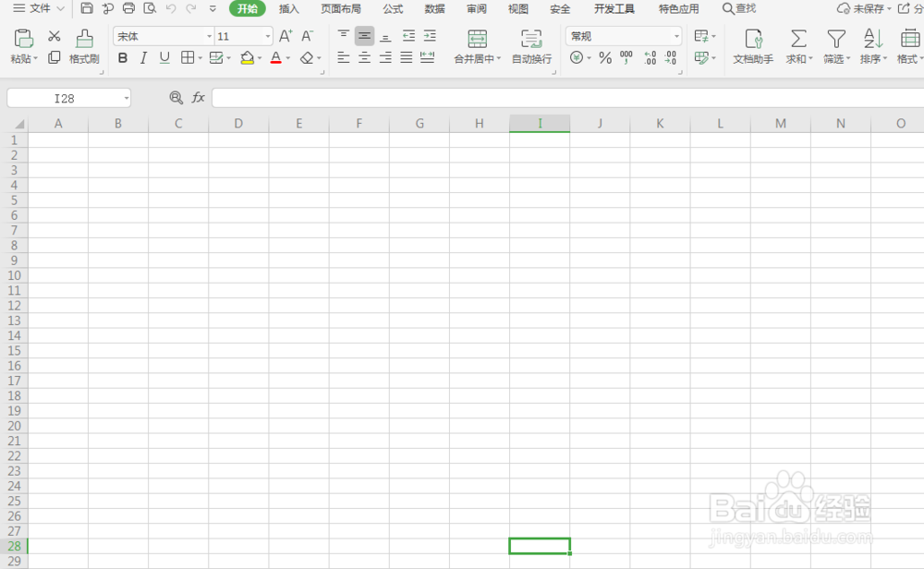
Task: Click the Wrap Text (自动换行) icon
Action: 531,39
